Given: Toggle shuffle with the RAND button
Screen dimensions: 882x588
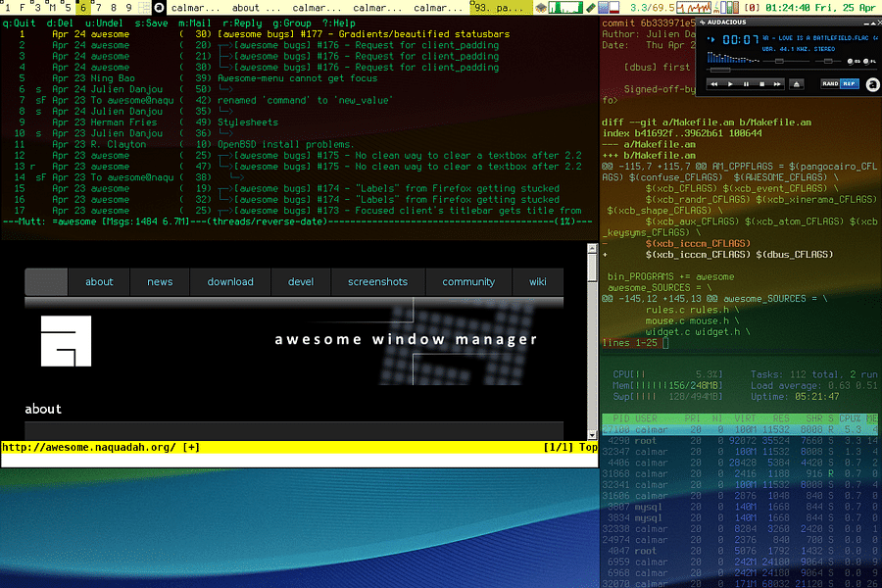Looking at the screenshot, I should 831,82.
